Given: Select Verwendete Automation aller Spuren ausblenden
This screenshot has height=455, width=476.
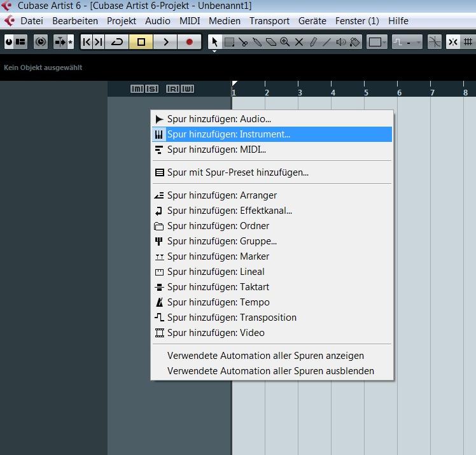Looking at the screenshot, I should [x=272, y=371].
